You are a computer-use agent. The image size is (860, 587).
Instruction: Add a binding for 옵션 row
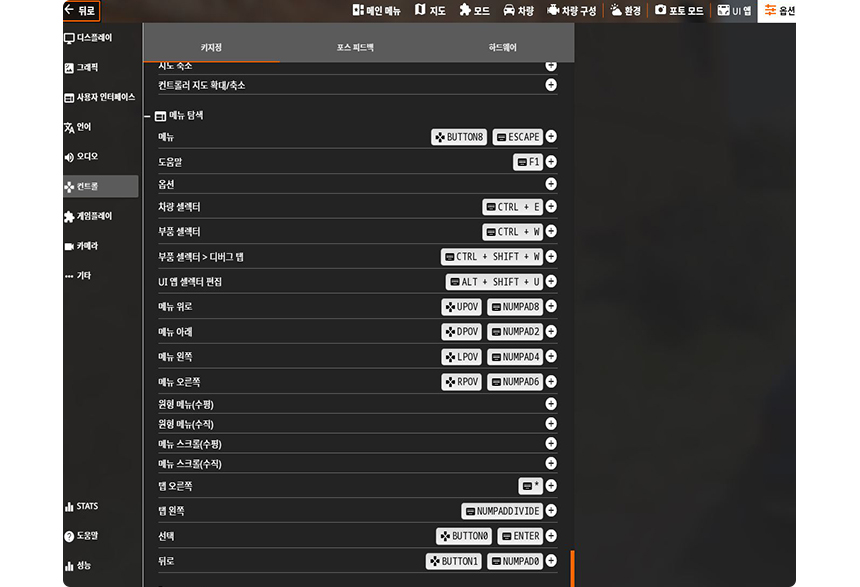pos(551,184)
